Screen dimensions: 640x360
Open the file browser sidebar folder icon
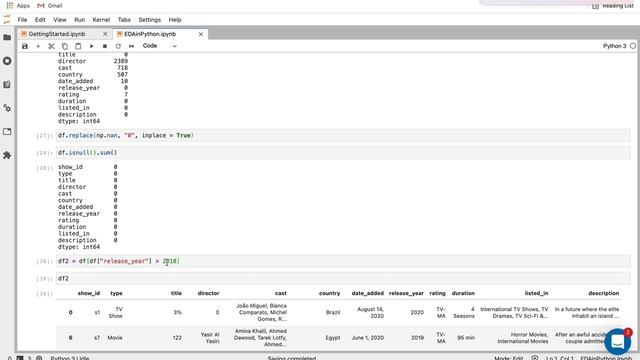click(x=7, y=38)
